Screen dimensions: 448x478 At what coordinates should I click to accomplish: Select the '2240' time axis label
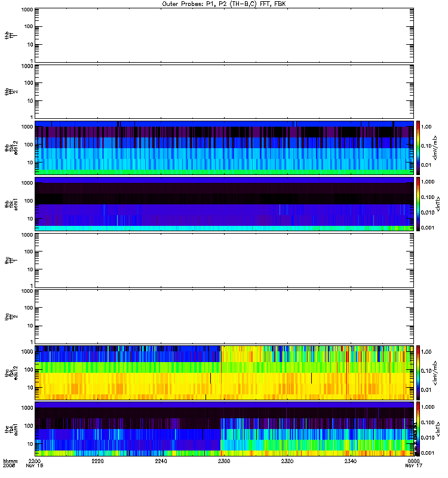(161, 461)
